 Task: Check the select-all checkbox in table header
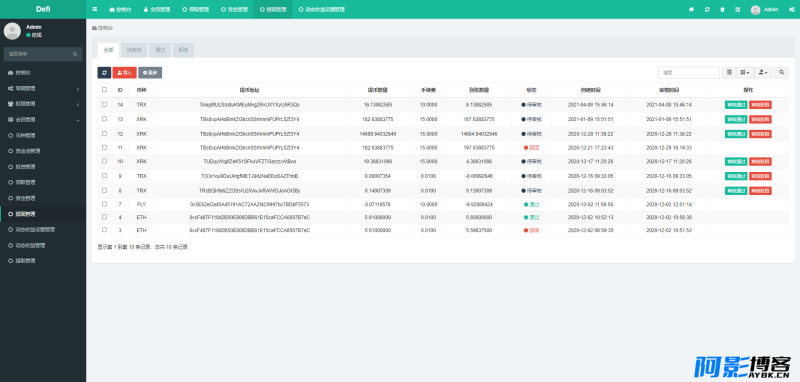pyautogui.click(x=105, y=90)
